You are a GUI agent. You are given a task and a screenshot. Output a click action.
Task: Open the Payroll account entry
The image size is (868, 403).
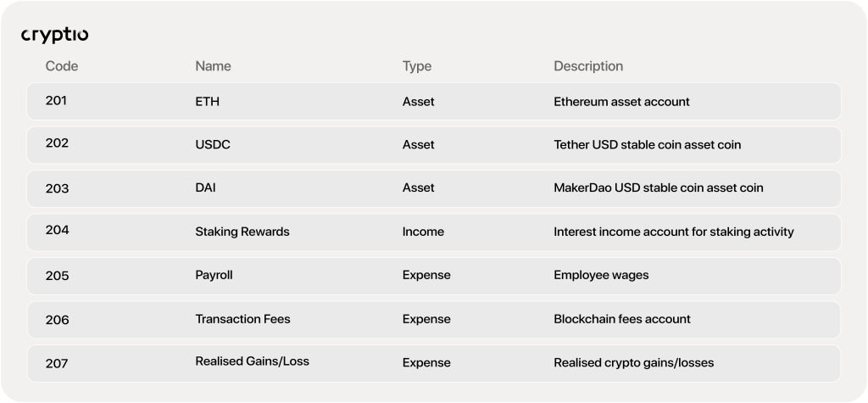[214, 276]
